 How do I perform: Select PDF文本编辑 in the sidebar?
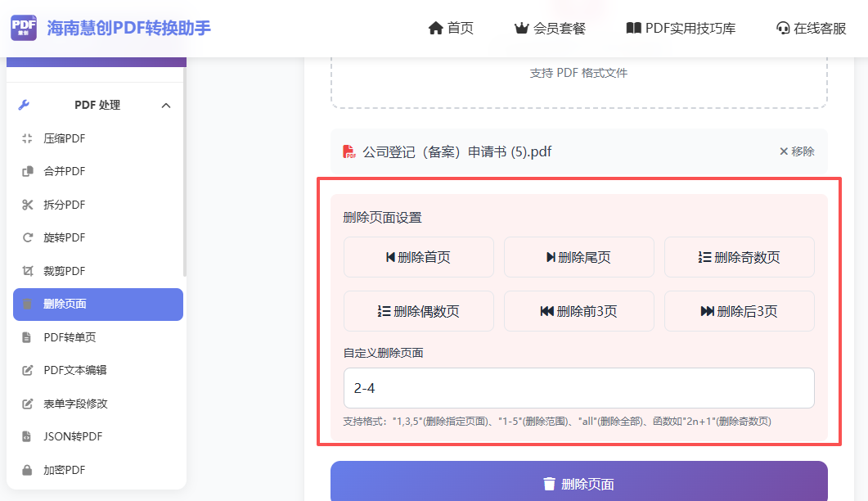pyautogui.click(x=98, y=370)
